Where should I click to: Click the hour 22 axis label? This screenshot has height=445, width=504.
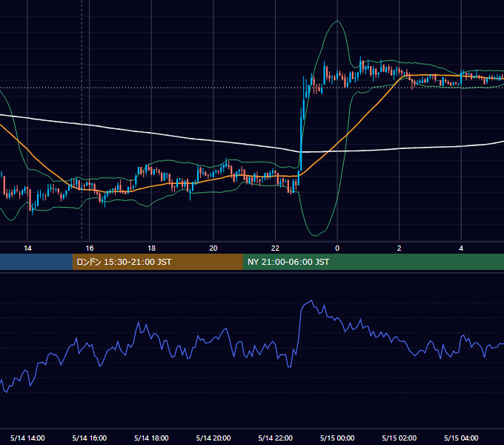(x=276, y=248)
